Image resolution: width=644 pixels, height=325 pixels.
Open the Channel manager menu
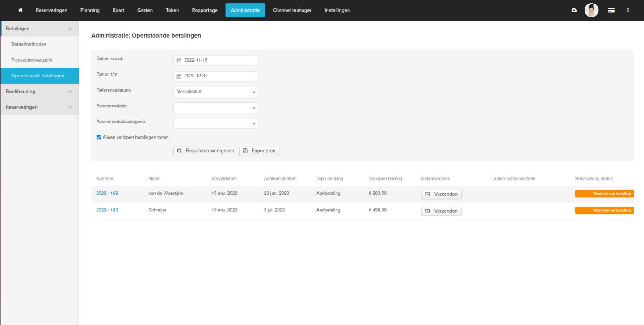pos(292,10)
